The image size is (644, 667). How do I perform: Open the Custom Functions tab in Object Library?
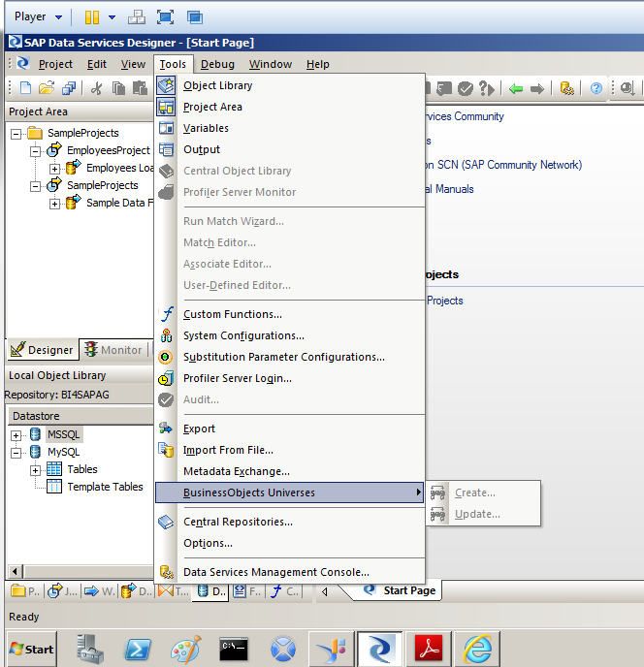tap(285, 591)
